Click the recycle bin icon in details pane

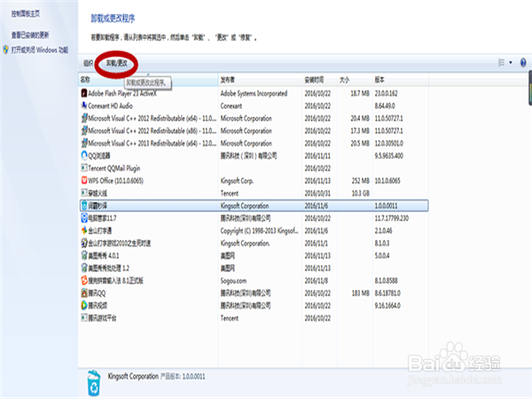pos(94,383)
